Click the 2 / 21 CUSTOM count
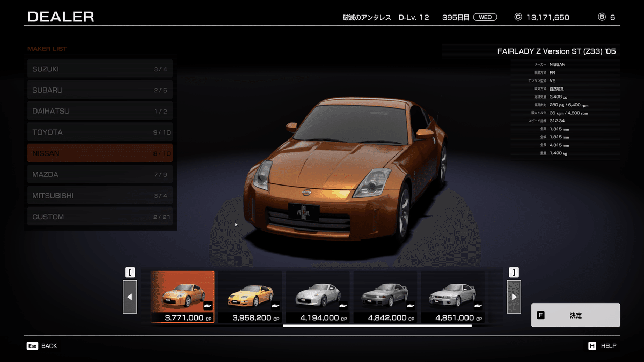Image resolution: width=644 pixels, height=362 pixels. tap(161, 217)
